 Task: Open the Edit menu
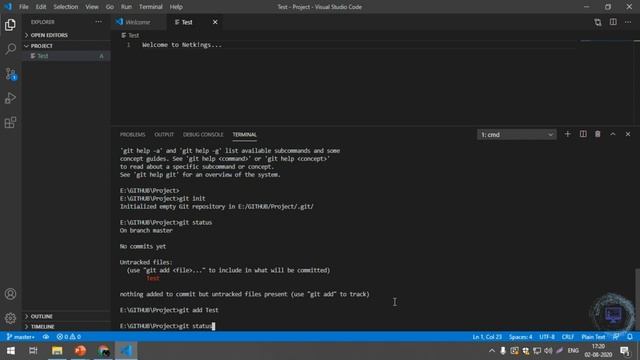point(41,7)
